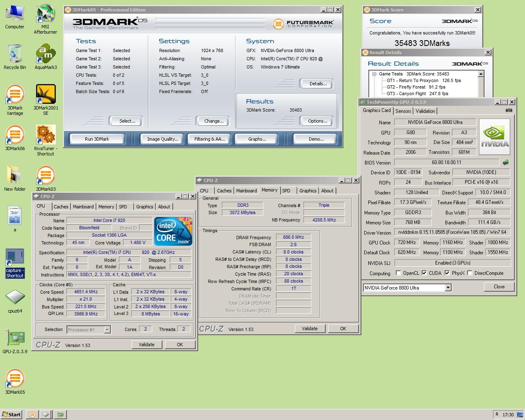525x420 pixels.
Task: Click Close button in GPU-Z
Action: pyautogui.click(x=499, y=287)
